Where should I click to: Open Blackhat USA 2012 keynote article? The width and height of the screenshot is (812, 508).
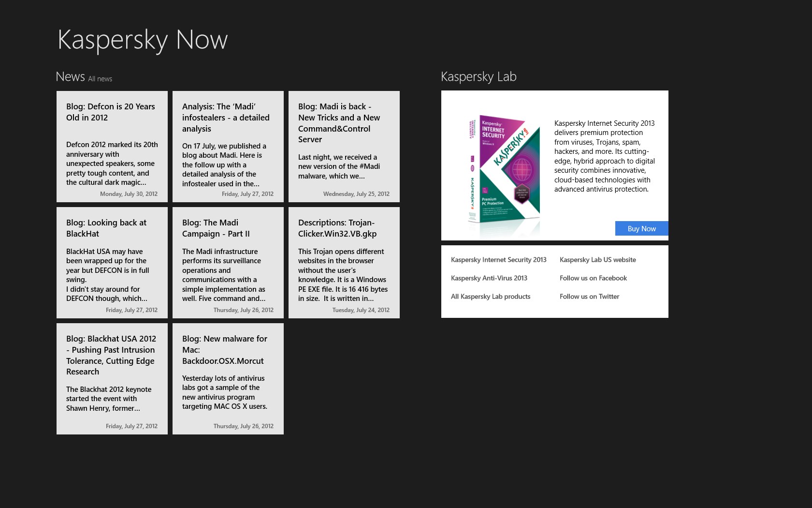coord(112,379)
